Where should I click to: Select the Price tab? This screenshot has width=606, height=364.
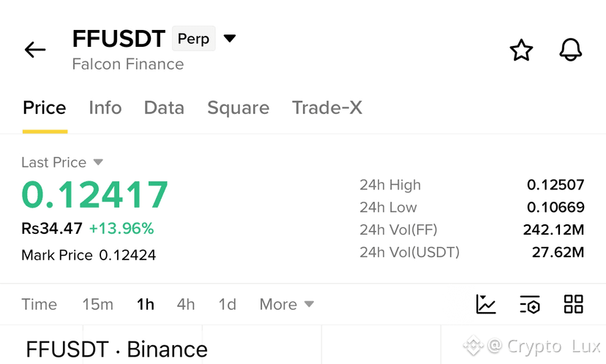point(45,107)
